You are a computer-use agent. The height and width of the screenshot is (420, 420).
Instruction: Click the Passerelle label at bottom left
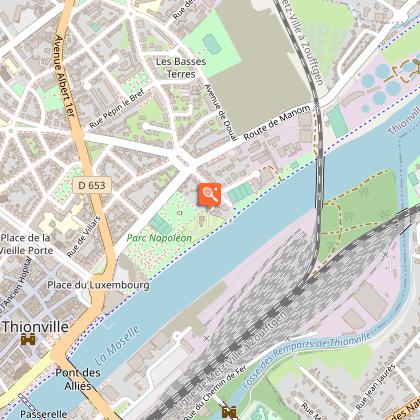(44, 414)
